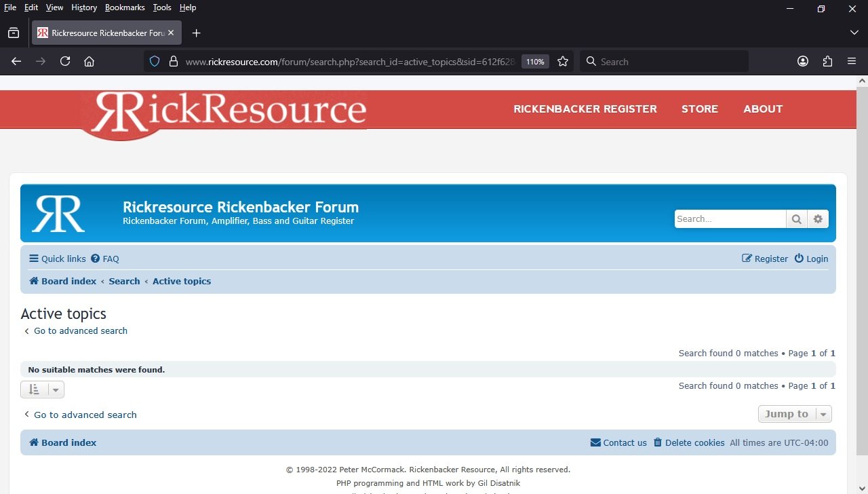Open the Register link
The height and width of the screenshot is (494, 868).
pyautogui.click(x=765, y=259)
